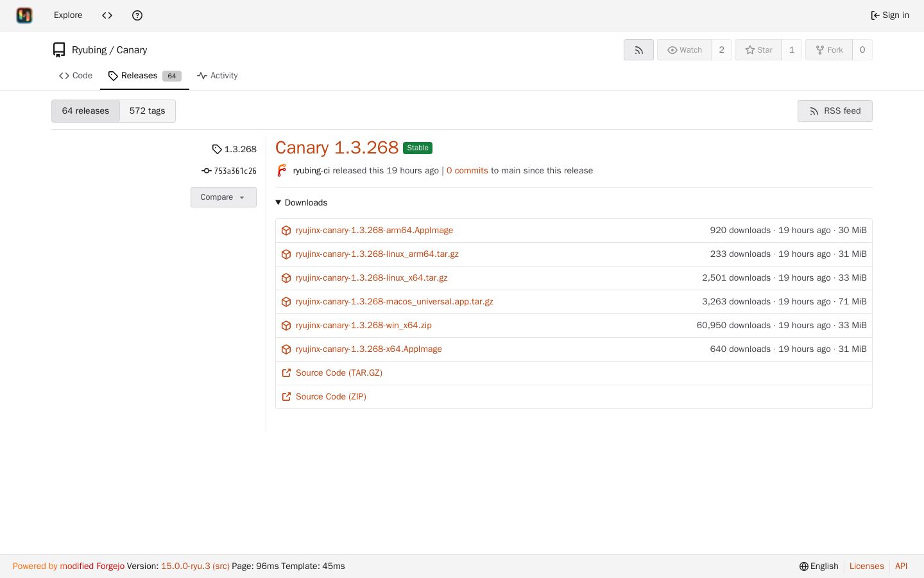Viewport: 924px width, 578px height.
Task: Open the Canary 1.3.268 release title
Action: coord(337,148)
